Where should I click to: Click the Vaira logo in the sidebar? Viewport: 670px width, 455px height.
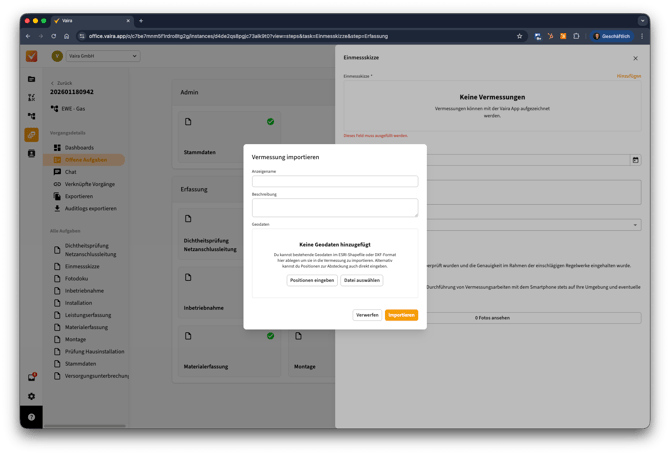(x=31, y=56)
